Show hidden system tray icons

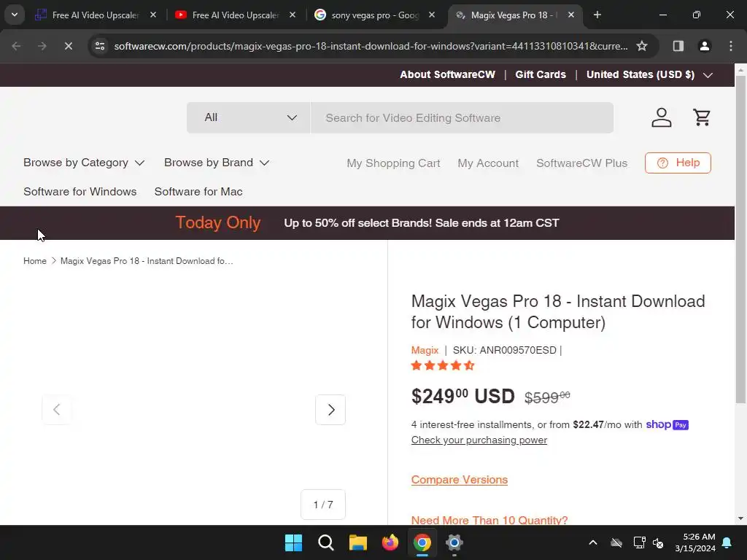(x=593, y=542)
